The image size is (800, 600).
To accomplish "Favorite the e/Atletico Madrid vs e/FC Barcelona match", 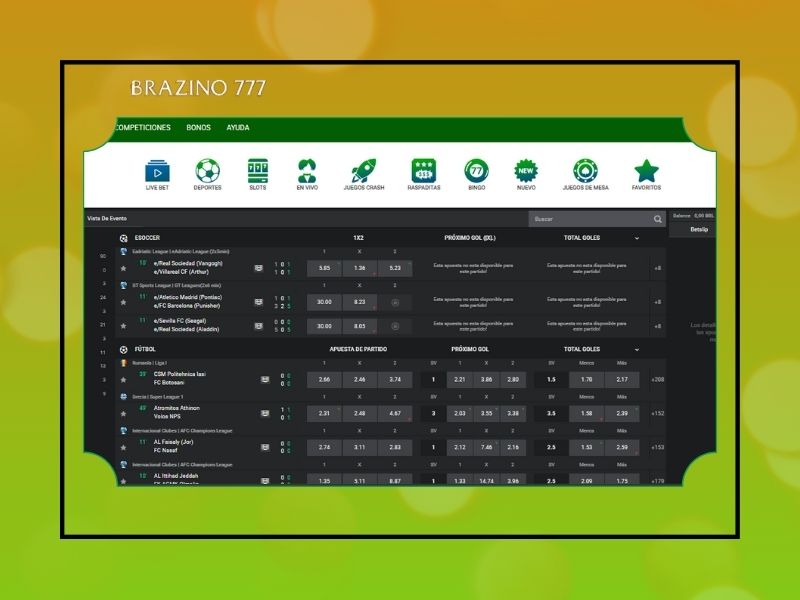I will click(x=123, y=302).
